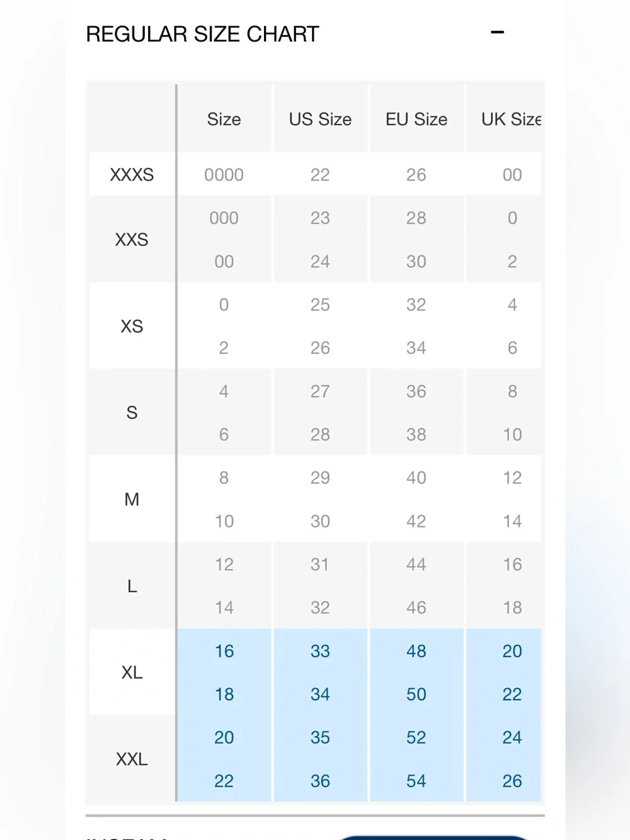The image size is (630, 840).
Task: Select the L size row label
Action: pyautogui.click(x=132, y=586)
